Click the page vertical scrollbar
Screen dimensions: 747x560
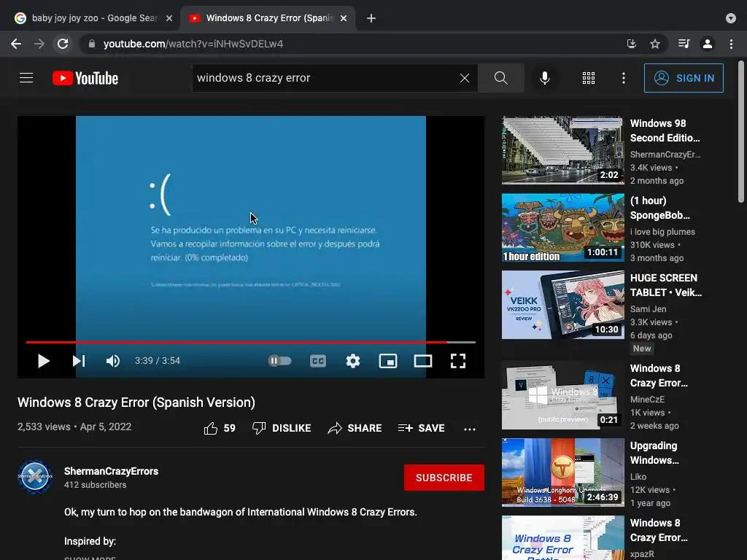[741, 131]
